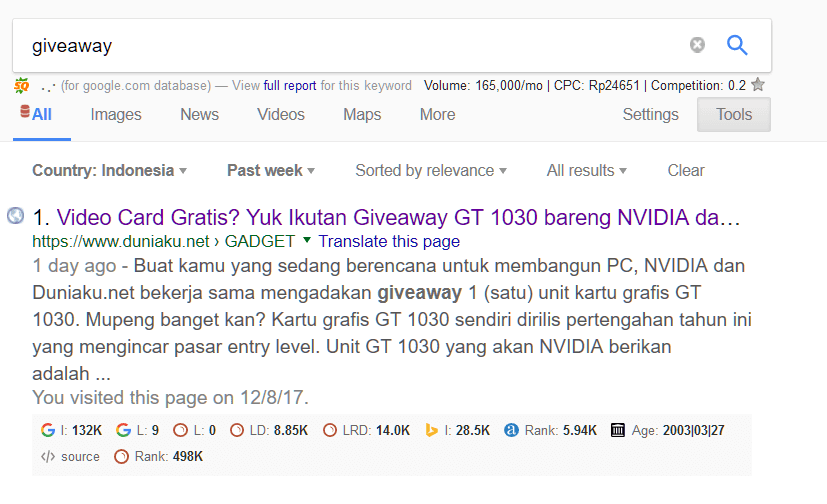This screenshot has width=827, height=504.
Task: Toggle the Tools button
Action: point(734,114)
